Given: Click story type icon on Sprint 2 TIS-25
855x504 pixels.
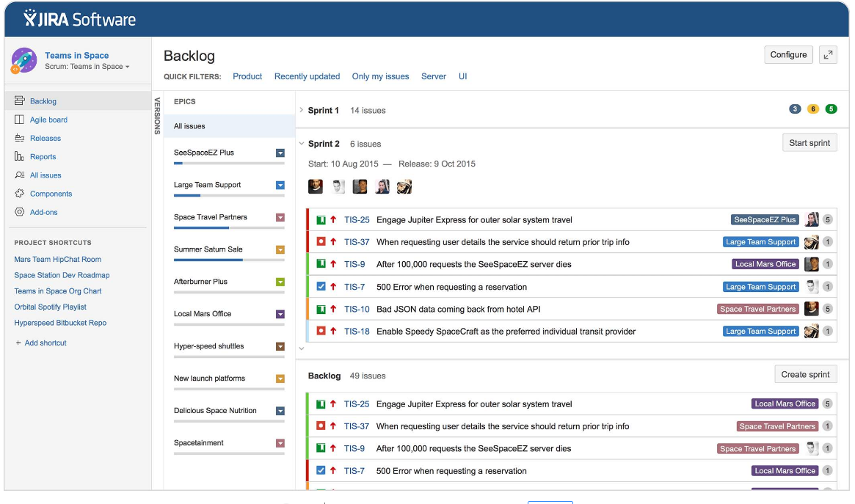Looking at the screenshot, I should [321, 219].
